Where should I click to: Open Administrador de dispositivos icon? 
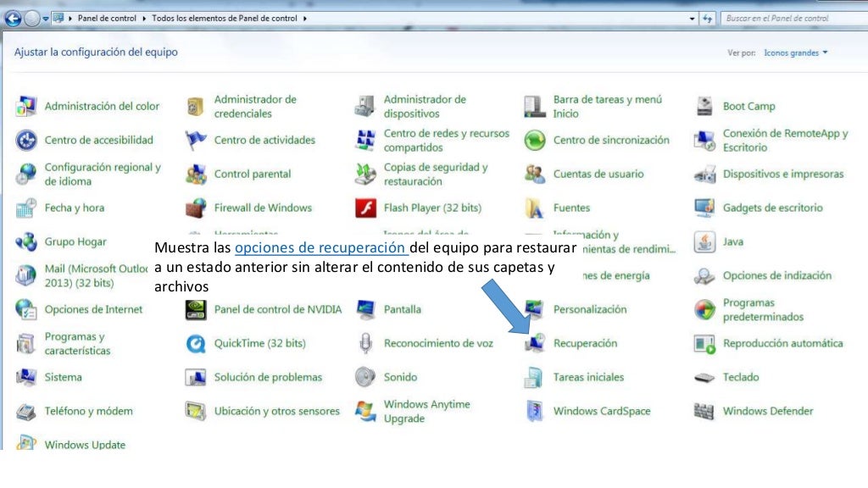coord(364,106)
